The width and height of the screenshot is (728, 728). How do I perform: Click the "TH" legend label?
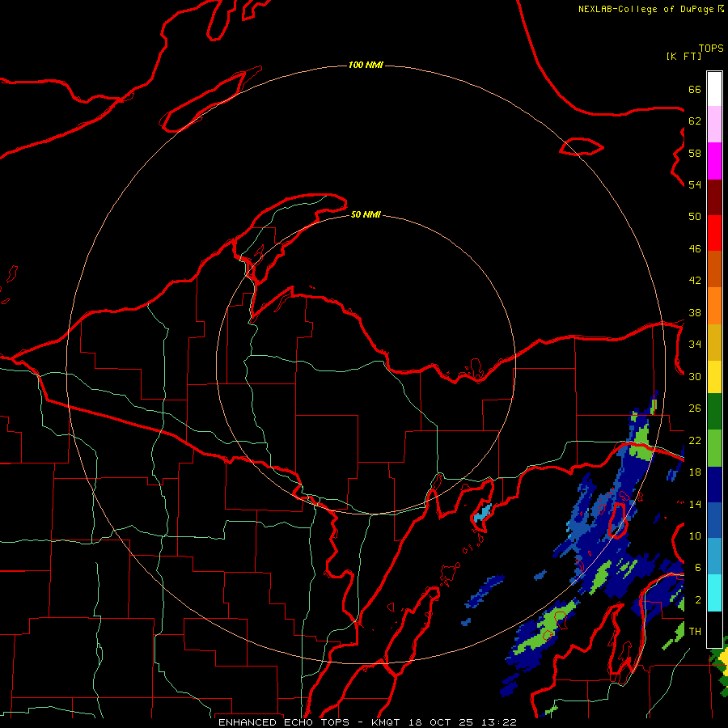tap(695, 632)
